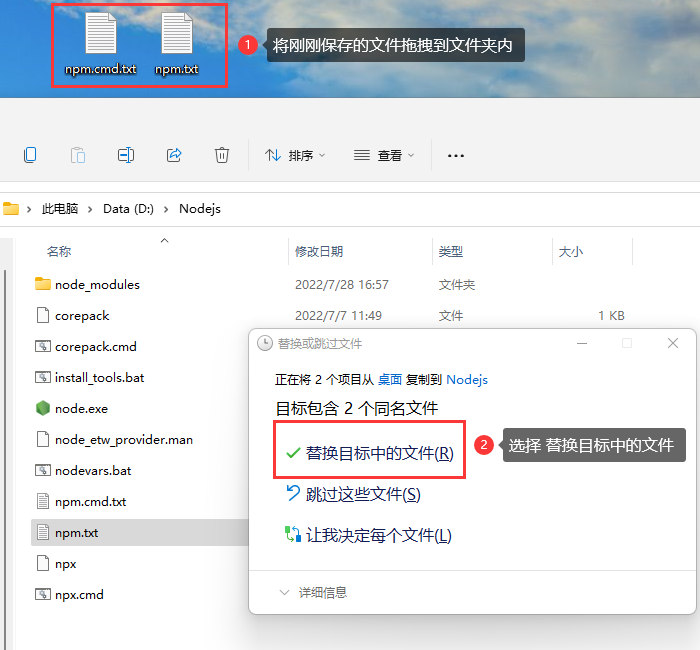Expand 详细信息 in dialog
This screenshot has height=650, width=700.
tap(313, 592)
